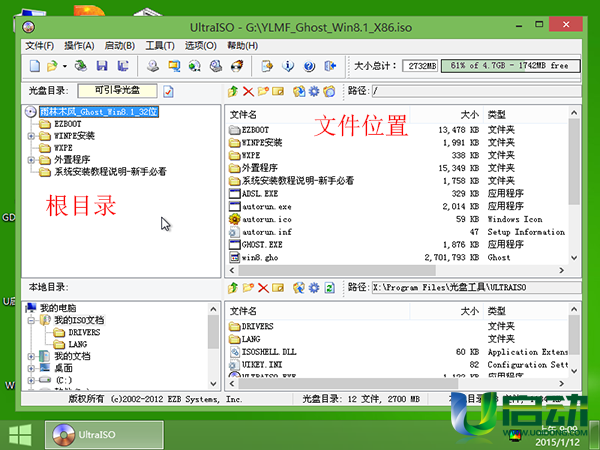Click the Open CD/DVD disc icon

click(80, 66)
